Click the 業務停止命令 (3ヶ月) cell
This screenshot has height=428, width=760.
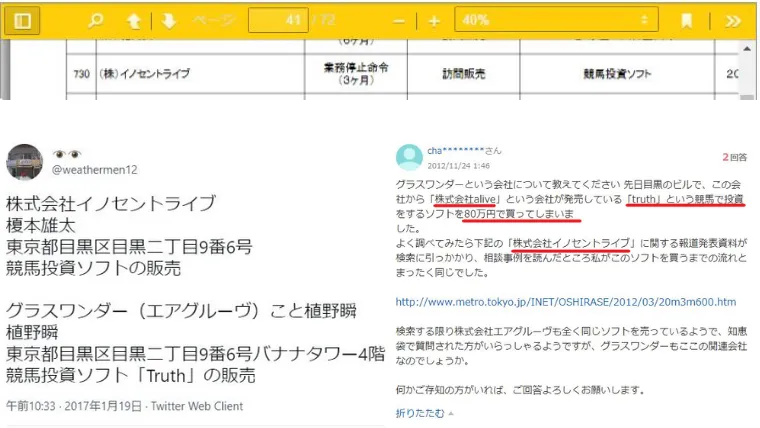[x=356, y=74]
